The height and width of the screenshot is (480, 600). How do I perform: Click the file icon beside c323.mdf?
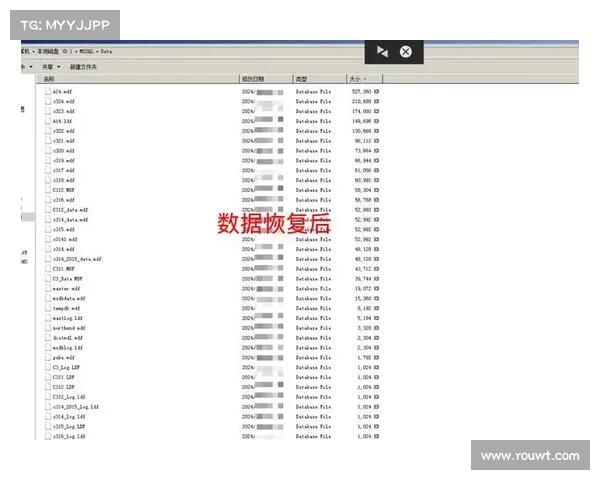pyautogui.click(x=48, y=111)
